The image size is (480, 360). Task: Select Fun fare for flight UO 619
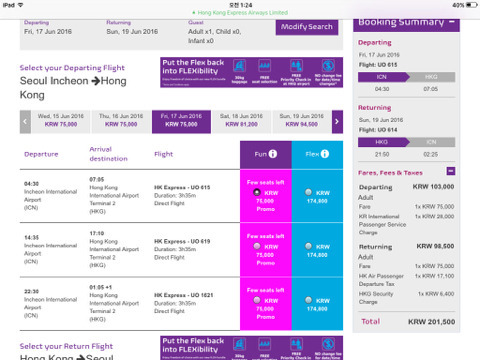[x=257, y=246]
